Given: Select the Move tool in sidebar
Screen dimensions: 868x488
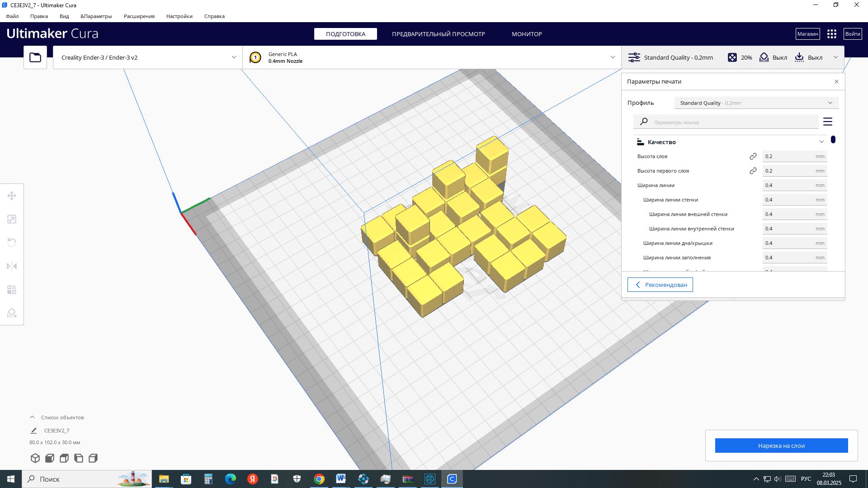Looking at the screenshot, I should tap(12, 196).
